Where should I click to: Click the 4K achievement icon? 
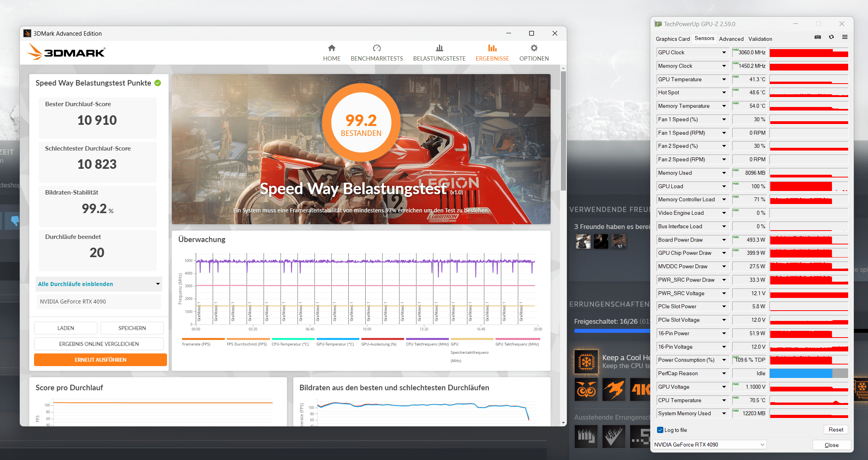pyautogui.click(x=640, y=389)
